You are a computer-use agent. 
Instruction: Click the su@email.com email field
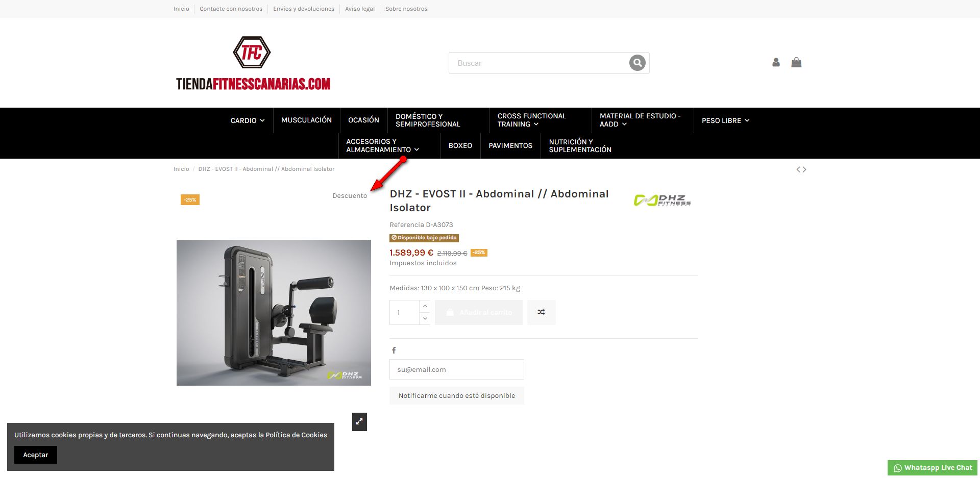tap(457, 369)
